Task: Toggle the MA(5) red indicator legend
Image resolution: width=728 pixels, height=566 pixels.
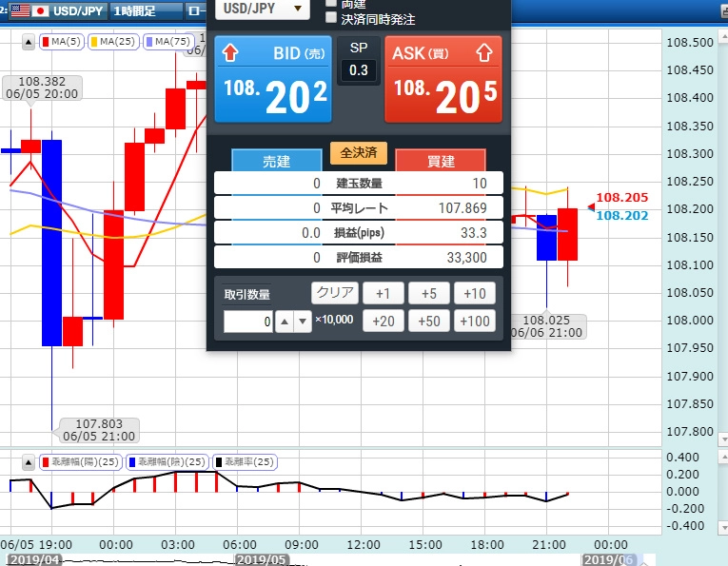Action: click(x=62, y=42)
